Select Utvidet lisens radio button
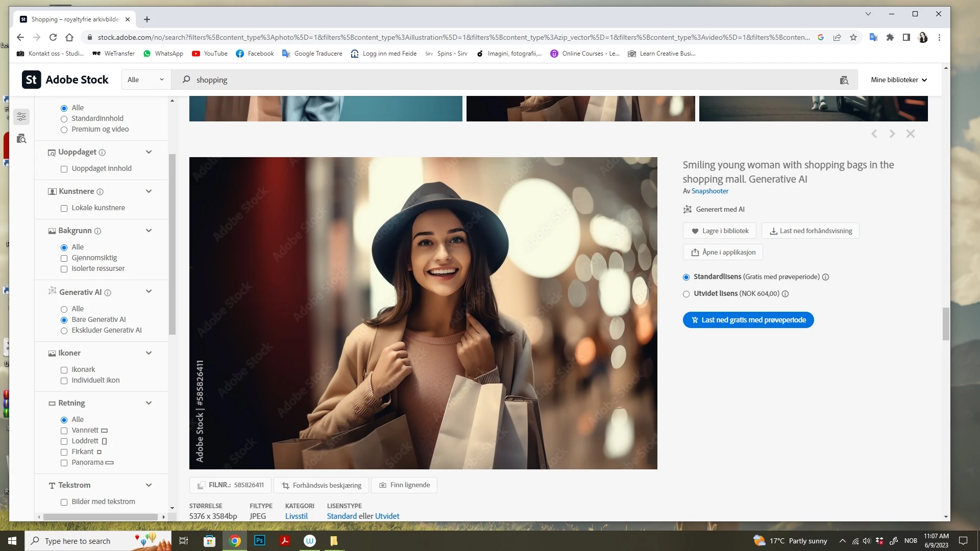Viewport: 980px width, 551px height. (x=686, y=294)
